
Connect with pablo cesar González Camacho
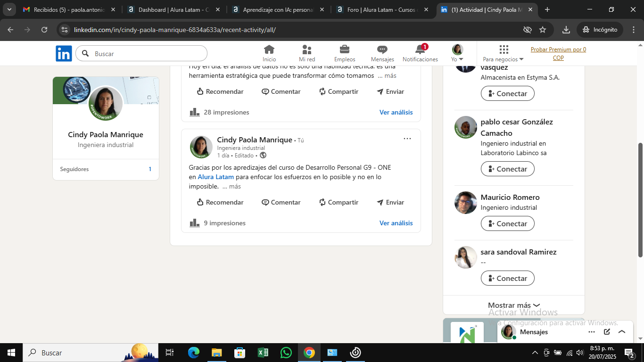pyautogui.click(x=507, y=169)
